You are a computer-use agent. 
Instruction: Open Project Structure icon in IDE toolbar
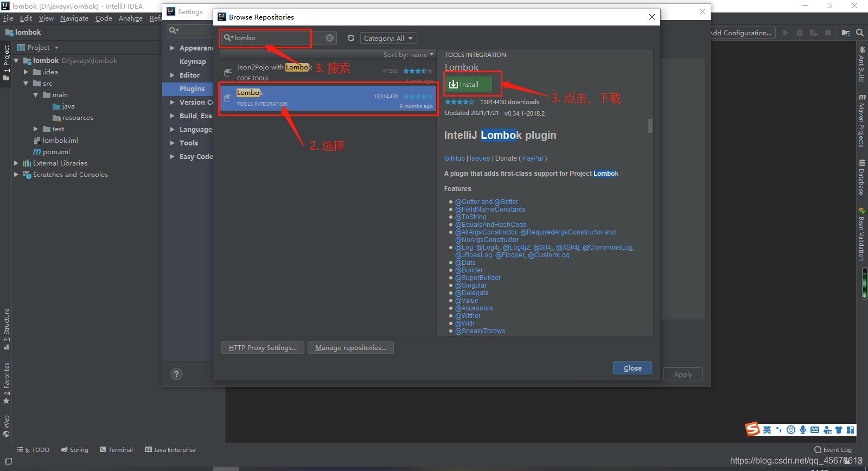tap(845, 33)
